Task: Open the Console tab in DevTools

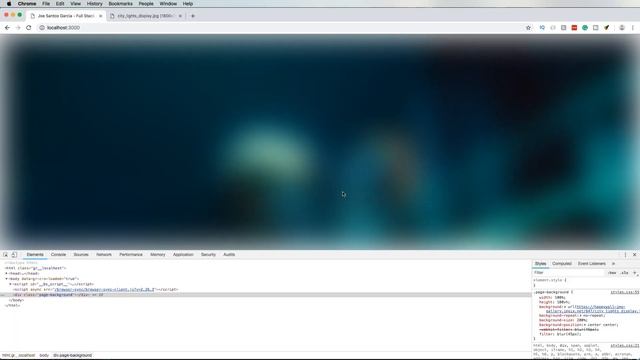Action: click(58, 254)
